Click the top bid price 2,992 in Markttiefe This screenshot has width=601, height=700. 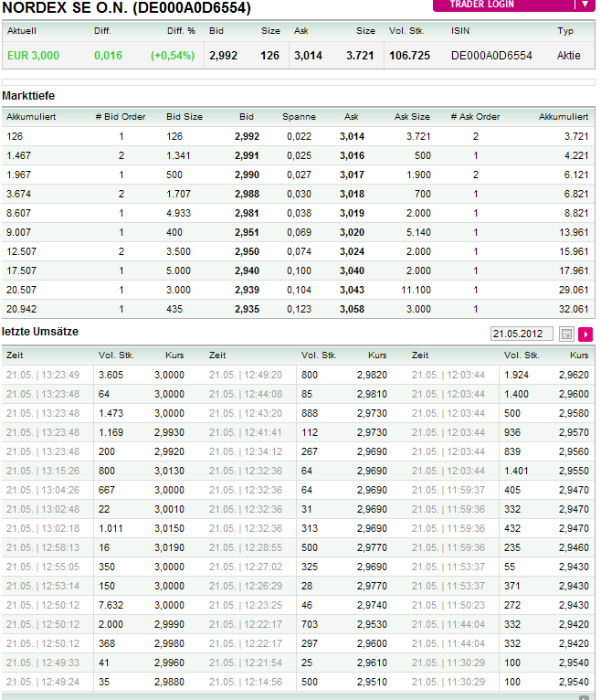tap(247, 136)
